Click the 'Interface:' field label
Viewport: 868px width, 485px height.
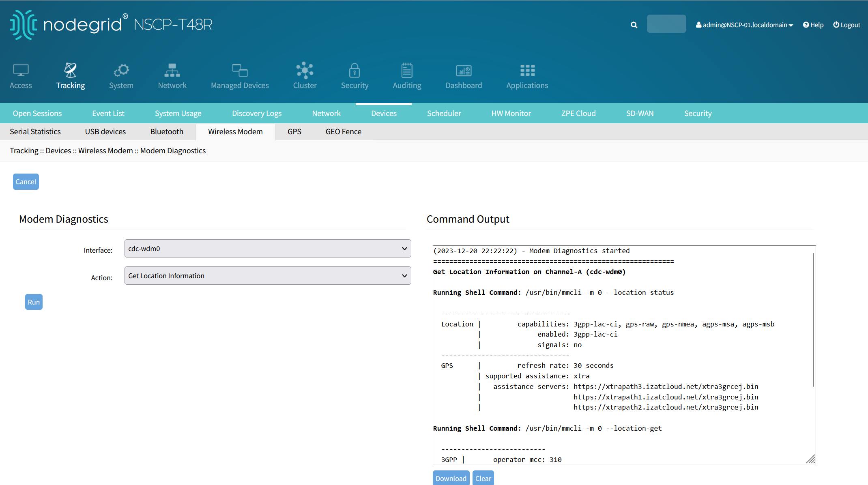(98, 251)
